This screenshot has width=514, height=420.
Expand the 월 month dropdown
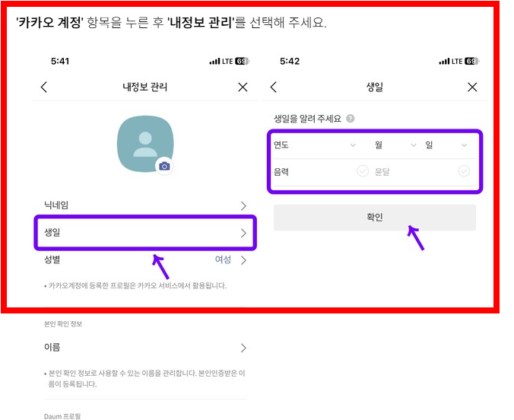(395, 145)
